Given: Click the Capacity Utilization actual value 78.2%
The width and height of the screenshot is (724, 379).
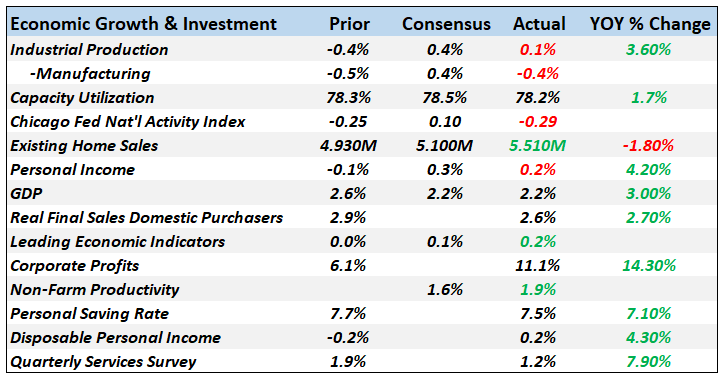Looking at the screenshot, I should tap(538, 98).
